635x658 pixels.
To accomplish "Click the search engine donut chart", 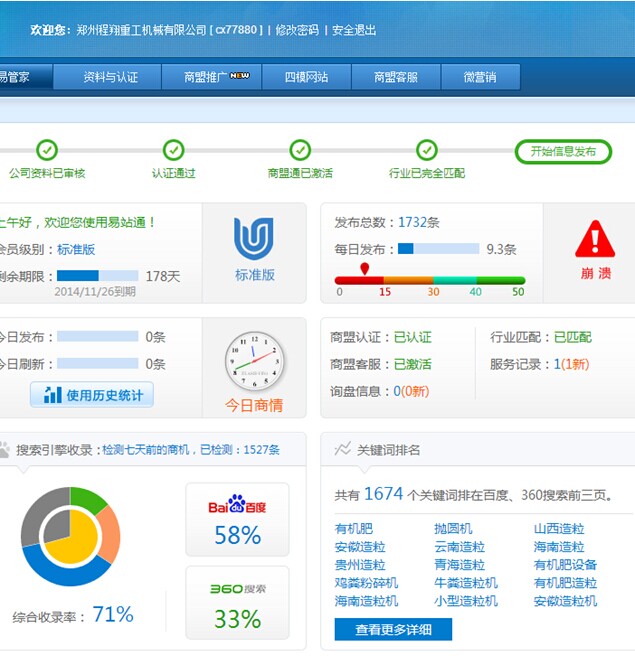I will pyautogui.click(x=70, y=537).
